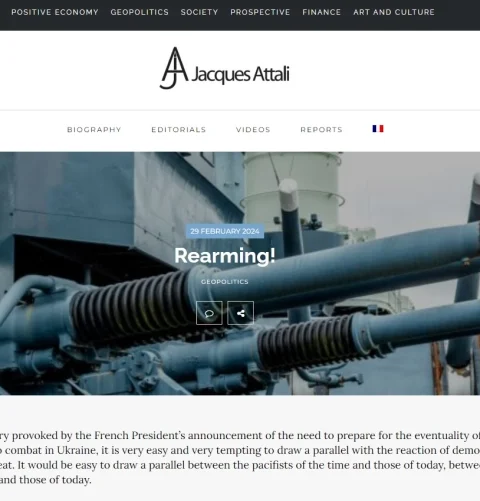480x501 pixels.
Task: Open Art and Culture section
Action: 394,12
